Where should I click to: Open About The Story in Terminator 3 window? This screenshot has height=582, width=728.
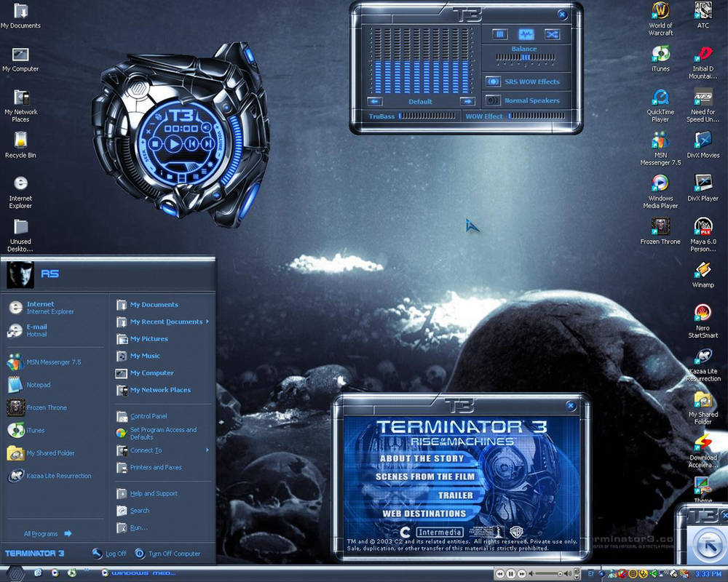point(422,458)
